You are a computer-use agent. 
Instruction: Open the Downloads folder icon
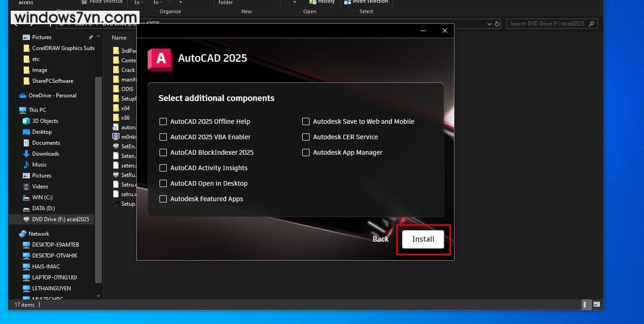(x=27, y=154)
